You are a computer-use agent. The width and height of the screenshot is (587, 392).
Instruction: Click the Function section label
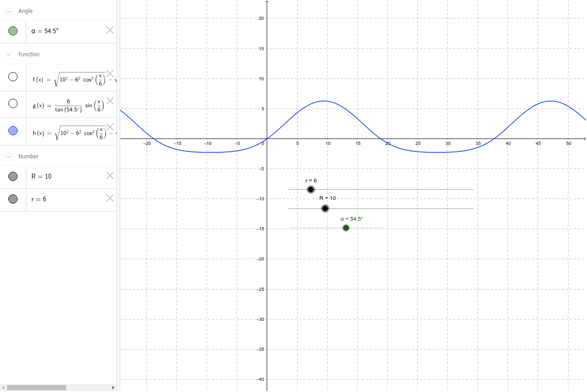[29, 54]
